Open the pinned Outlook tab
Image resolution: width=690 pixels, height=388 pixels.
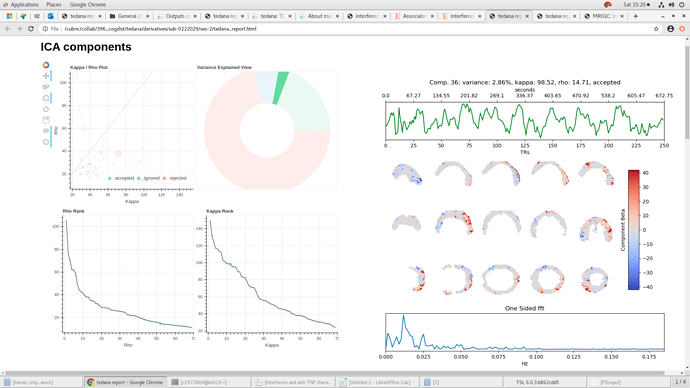click(x=51, y=16)
